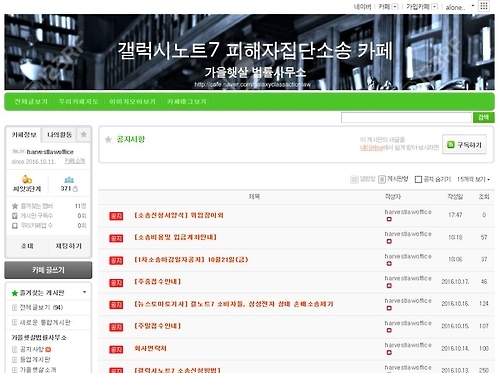The width and height of the screenshot is (500, 373).
Task: Click the board icon beside 전체글보기 (94)
Action: pos(14,308)
